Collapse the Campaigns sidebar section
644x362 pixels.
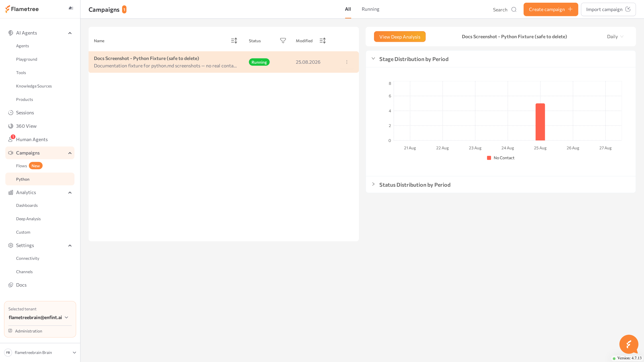coord(70,153)
